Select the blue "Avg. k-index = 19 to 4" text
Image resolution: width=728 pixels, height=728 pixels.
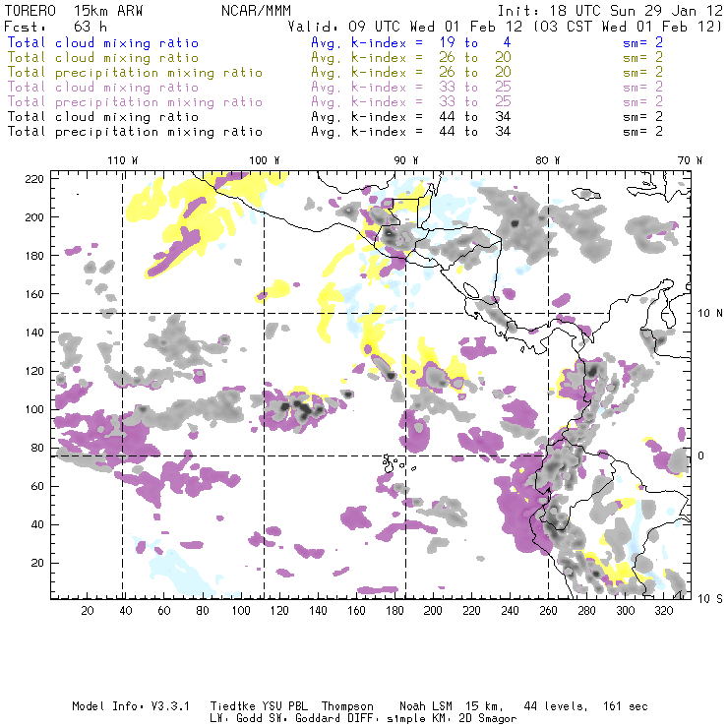click(411, 43)
